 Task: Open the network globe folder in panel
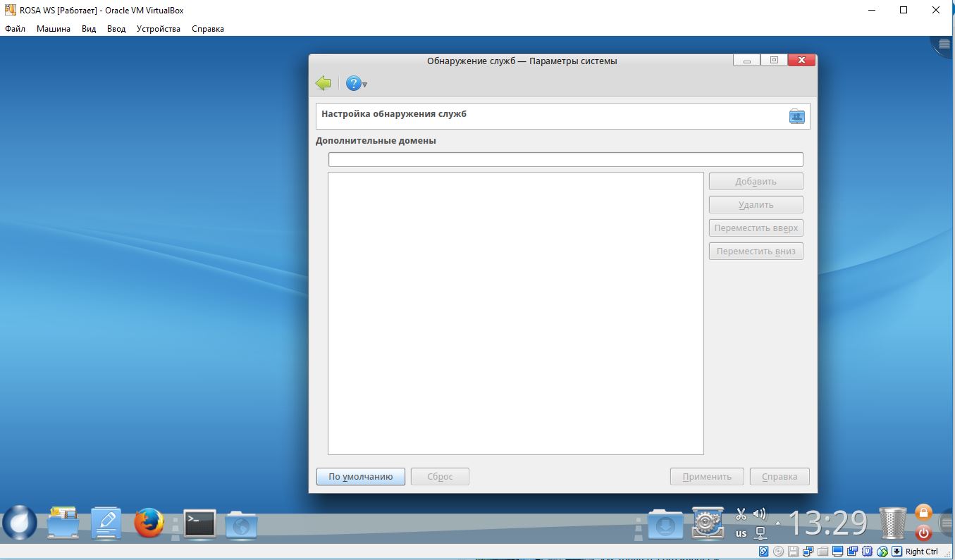tap(241, 525)
